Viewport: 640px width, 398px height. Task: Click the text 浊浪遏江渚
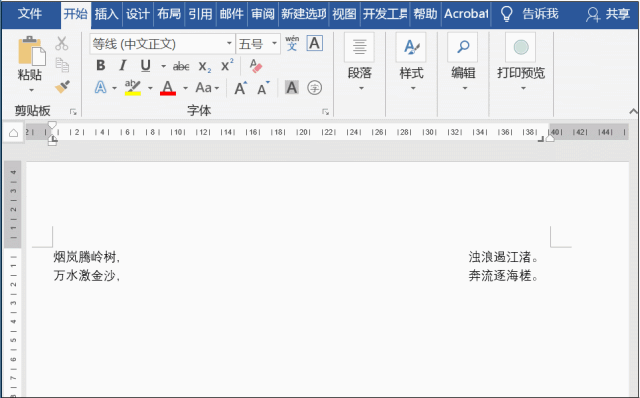(500, 257)
